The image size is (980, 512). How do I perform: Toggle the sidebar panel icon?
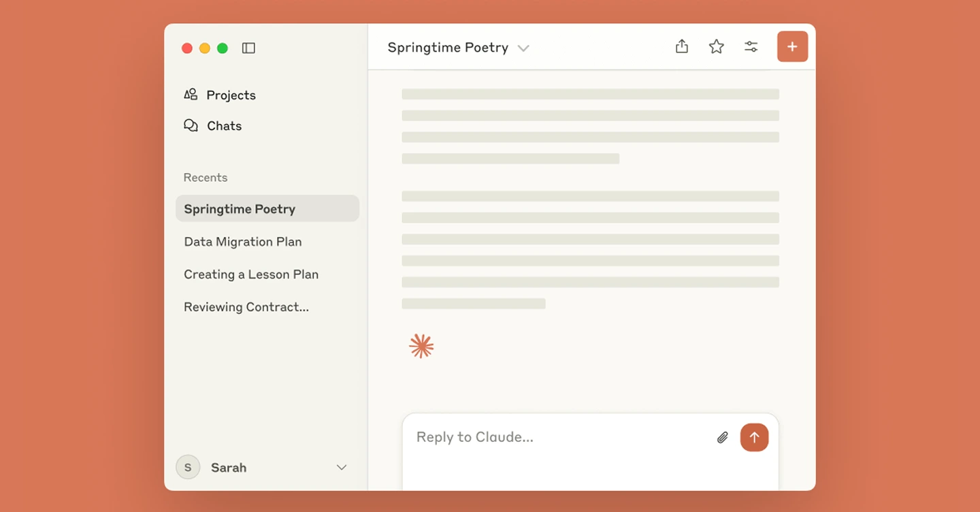pos(248,48)
